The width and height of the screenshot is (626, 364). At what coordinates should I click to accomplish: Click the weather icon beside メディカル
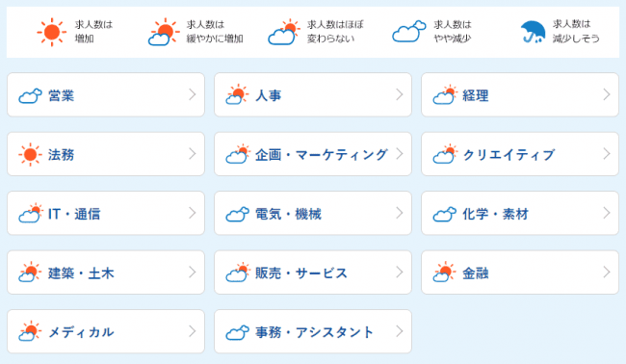(30, 331)
